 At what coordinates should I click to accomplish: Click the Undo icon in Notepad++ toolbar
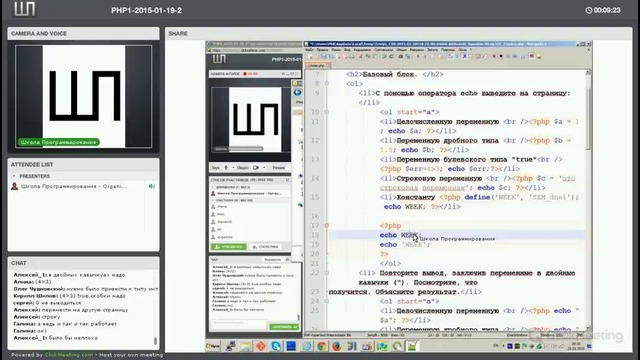384,56
